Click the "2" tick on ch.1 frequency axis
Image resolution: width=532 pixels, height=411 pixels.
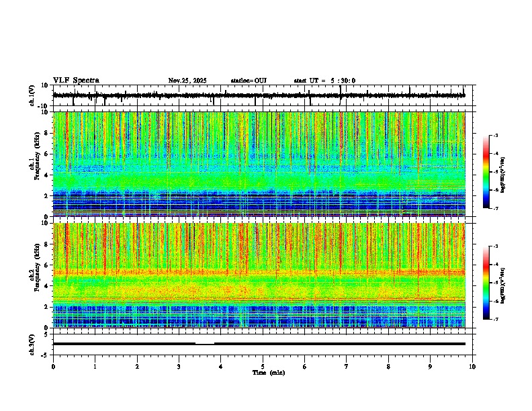(x=47, y=196)
